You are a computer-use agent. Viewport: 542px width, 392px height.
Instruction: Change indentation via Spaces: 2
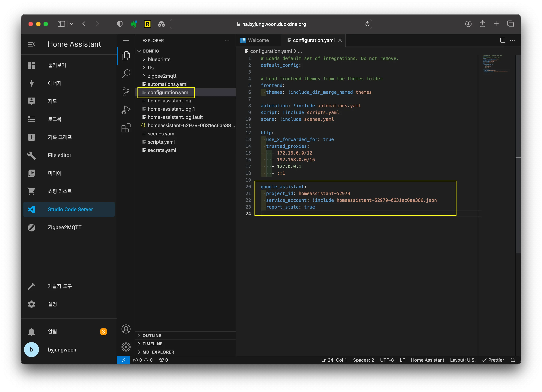(363, 360)
